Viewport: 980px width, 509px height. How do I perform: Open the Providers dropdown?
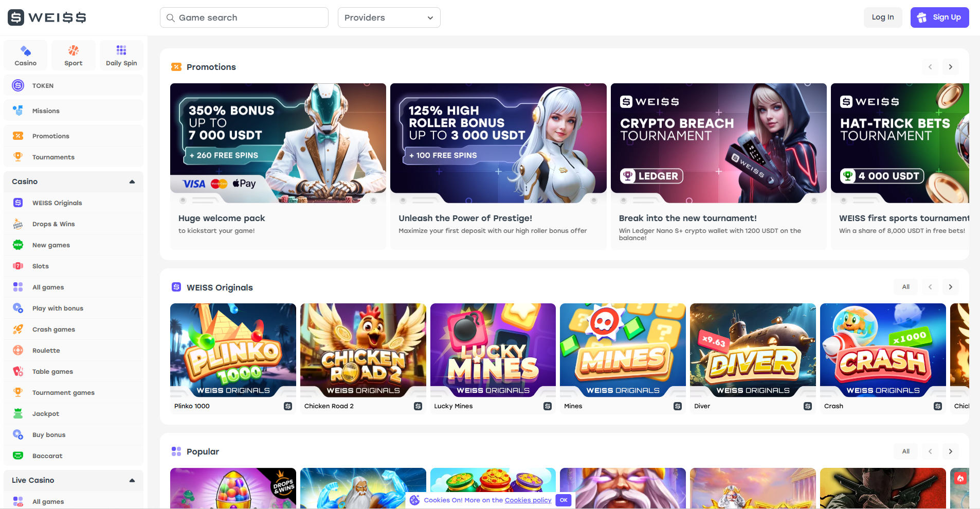389,17
